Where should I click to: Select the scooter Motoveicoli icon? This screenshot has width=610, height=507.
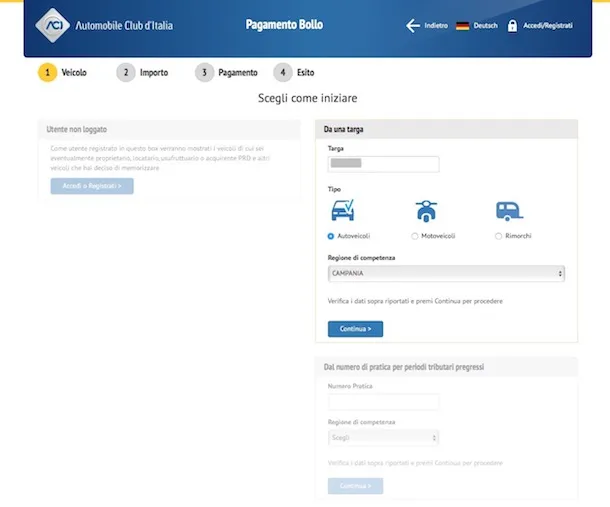(x=426, y=211)
